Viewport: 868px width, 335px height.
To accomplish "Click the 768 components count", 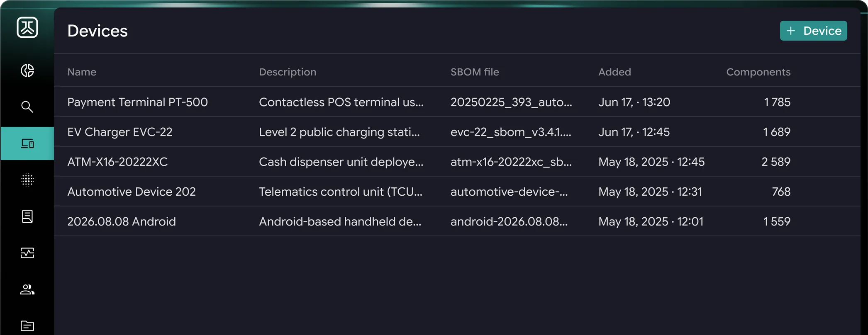I will point(781,192).
